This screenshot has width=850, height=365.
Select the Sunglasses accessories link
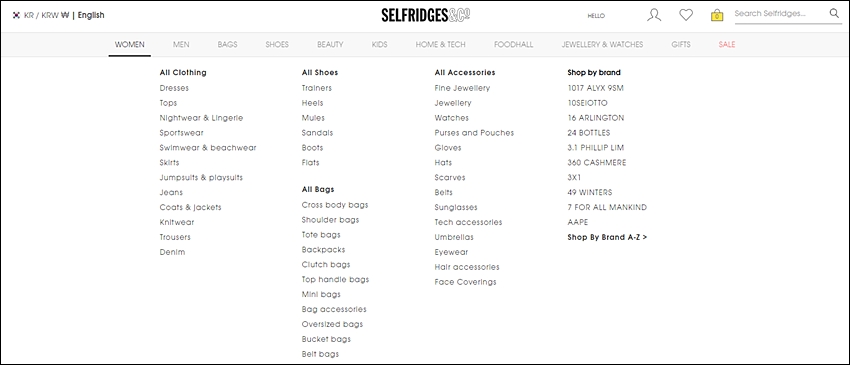455,207
